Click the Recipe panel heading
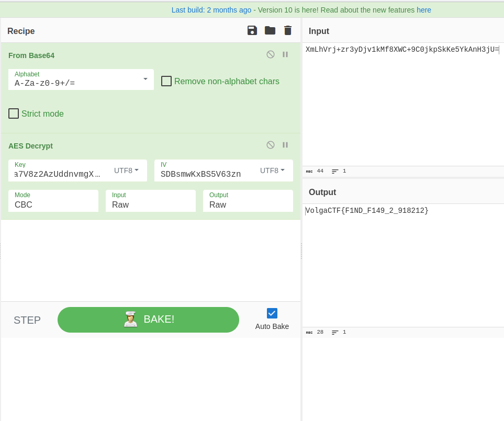 click(21, 31)
